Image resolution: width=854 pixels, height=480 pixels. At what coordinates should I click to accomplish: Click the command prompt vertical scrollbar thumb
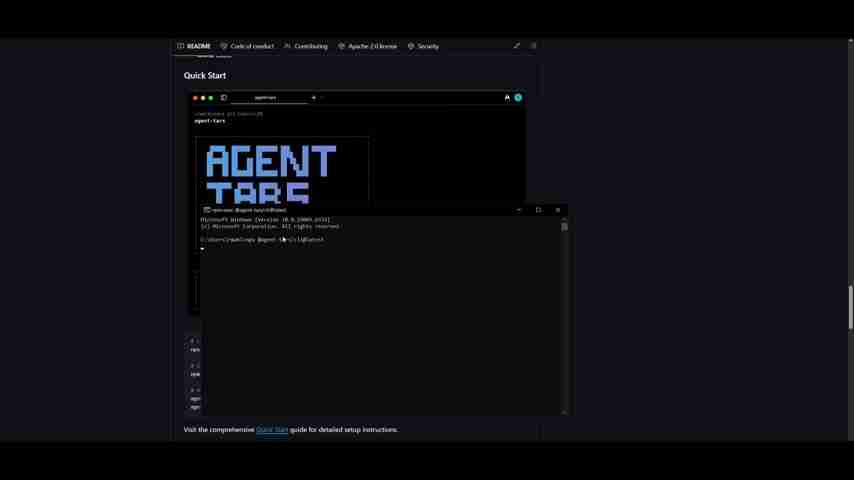564,227
